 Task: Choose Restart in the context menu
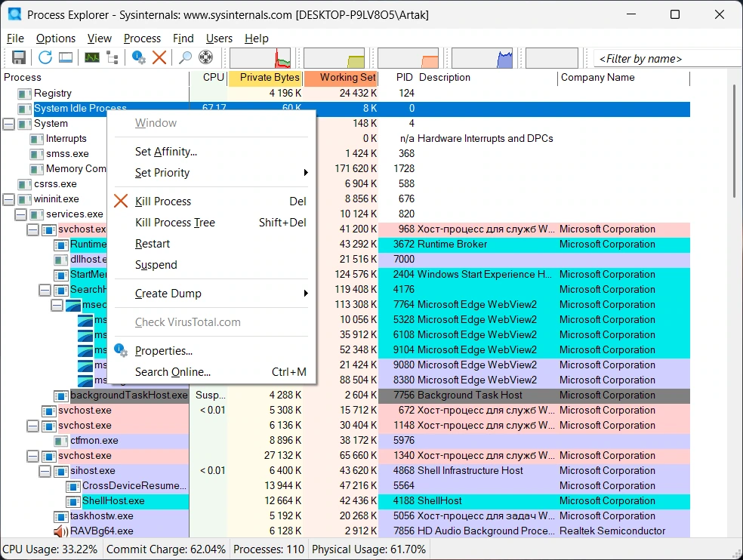211,244
